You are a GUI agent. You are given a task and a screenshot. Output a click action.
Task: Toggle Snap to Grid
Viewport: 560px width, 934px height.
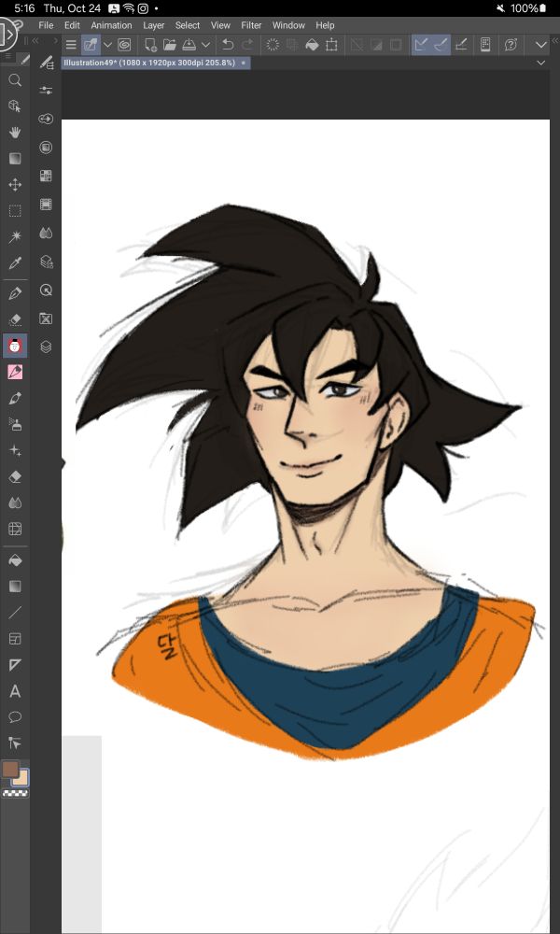pos(461,45)
